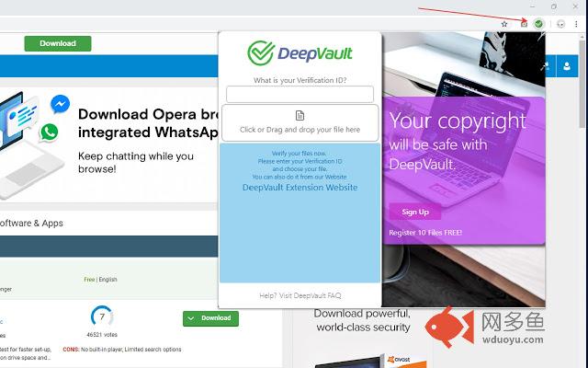
Task: Click the rating score 7 circle
Action: 102,316
